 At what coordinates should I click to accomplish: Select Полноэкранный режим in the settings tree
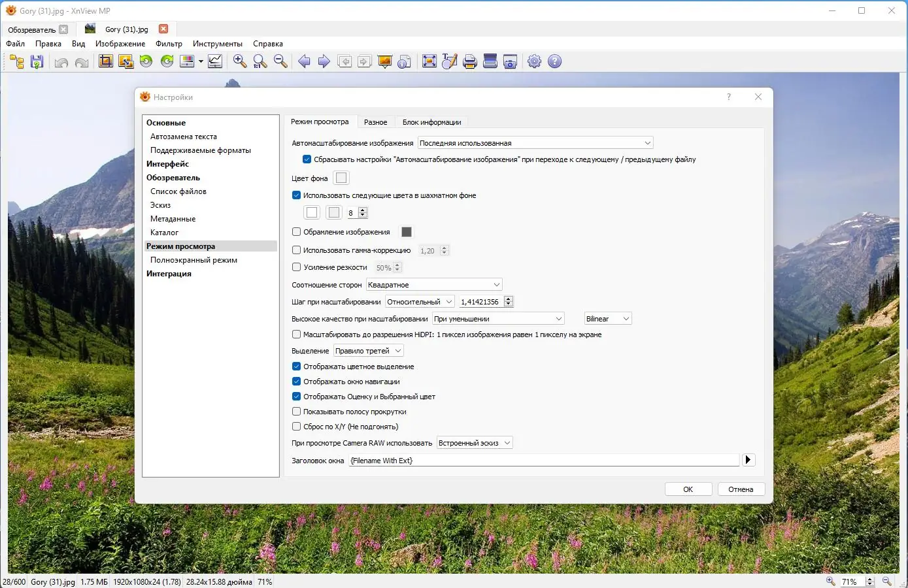point(193,260)
